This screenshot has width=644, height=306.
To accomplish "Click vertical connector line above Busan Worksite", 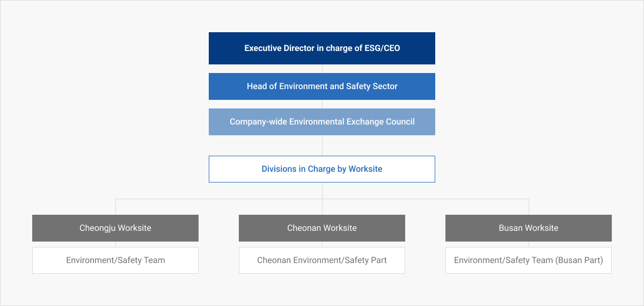I will pos(529,207).
